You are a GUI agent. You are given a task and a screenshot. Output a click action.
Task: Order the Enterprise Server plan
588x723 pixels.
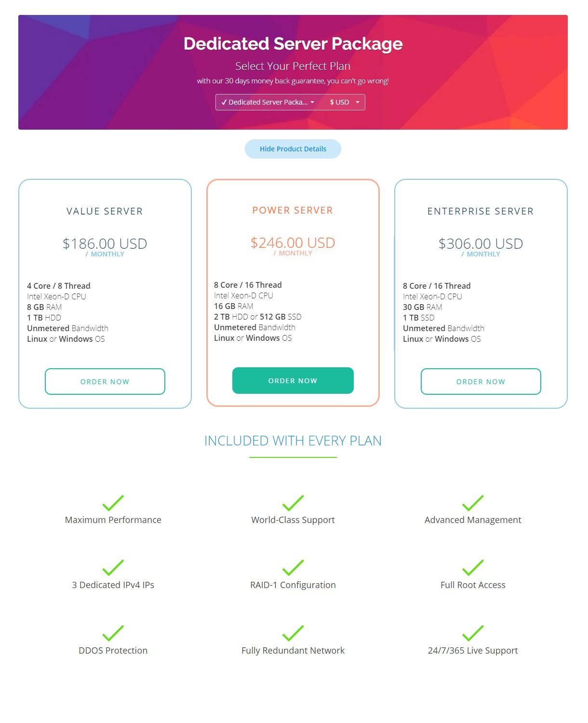pos(481,382)
